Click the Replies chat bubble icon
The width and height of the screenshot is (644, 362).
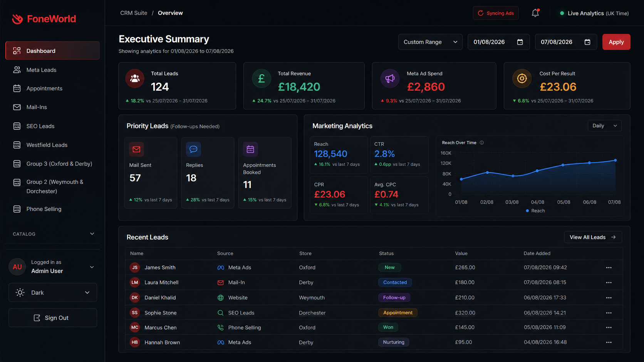tap(193, 149)
